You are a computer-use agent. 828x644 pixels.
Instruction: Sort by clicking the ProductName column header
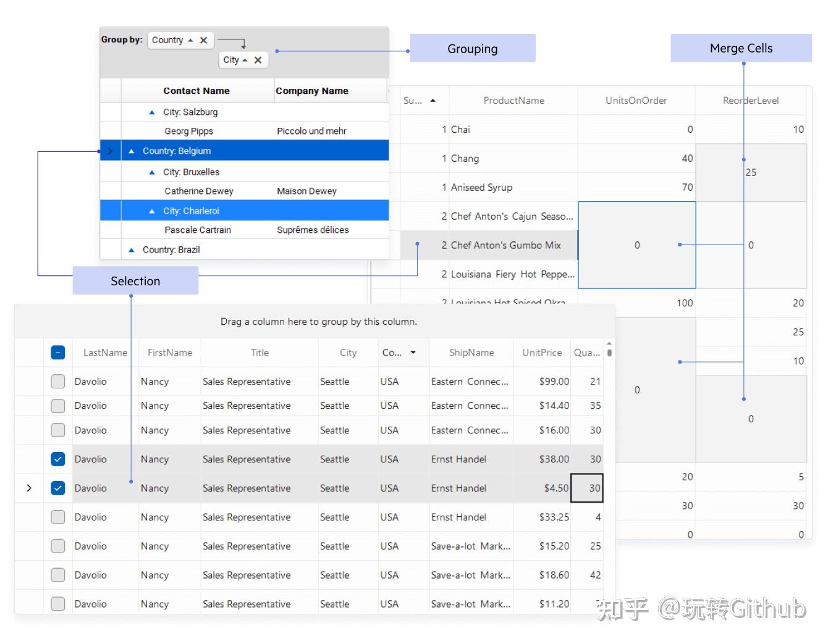513,99
